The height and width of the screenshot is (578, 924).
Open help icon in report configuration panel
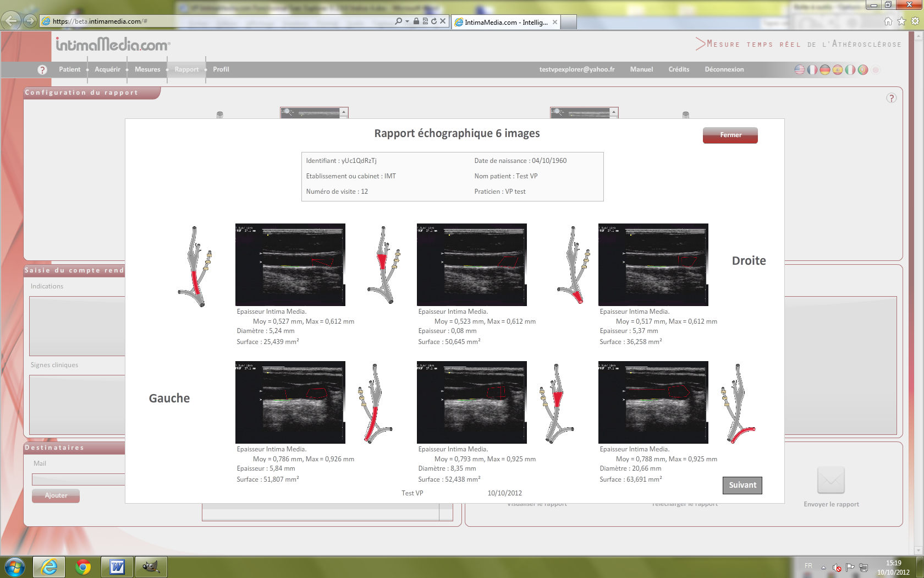pos(892,98)
